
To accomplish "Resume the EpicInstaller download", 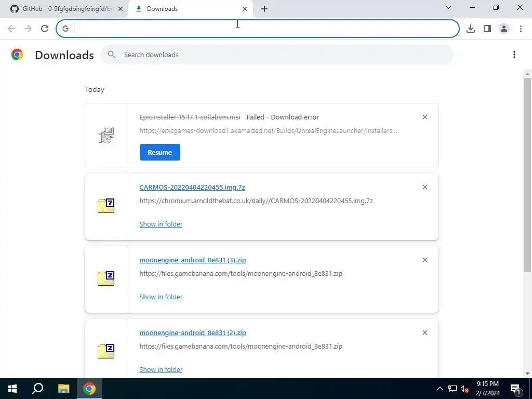I will pos(160,152).
